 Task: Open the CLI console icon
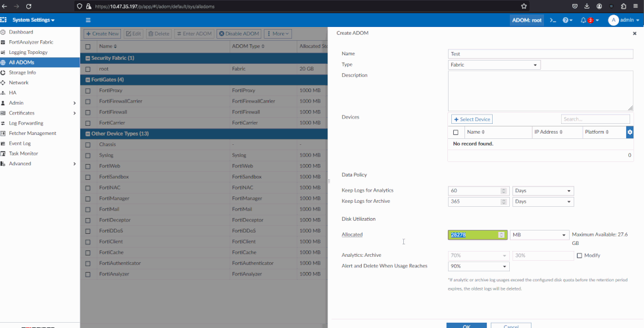coord(553,20)
